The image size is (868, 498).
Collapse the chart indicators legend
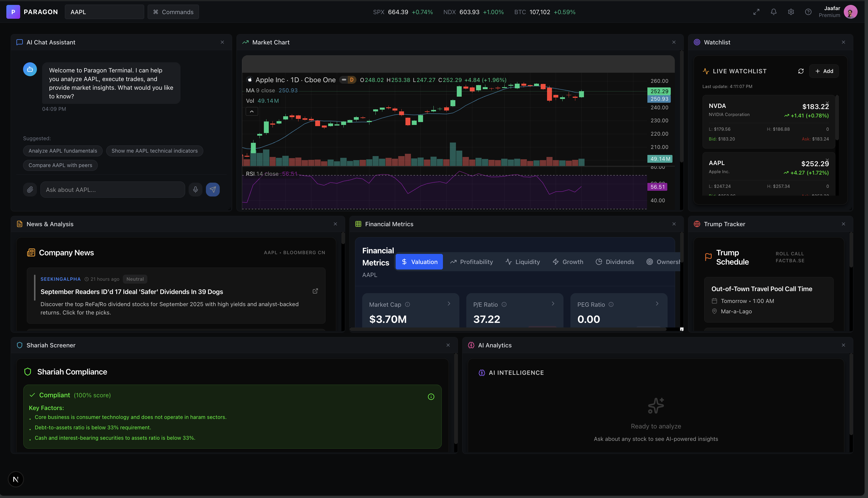click(252, 111)
